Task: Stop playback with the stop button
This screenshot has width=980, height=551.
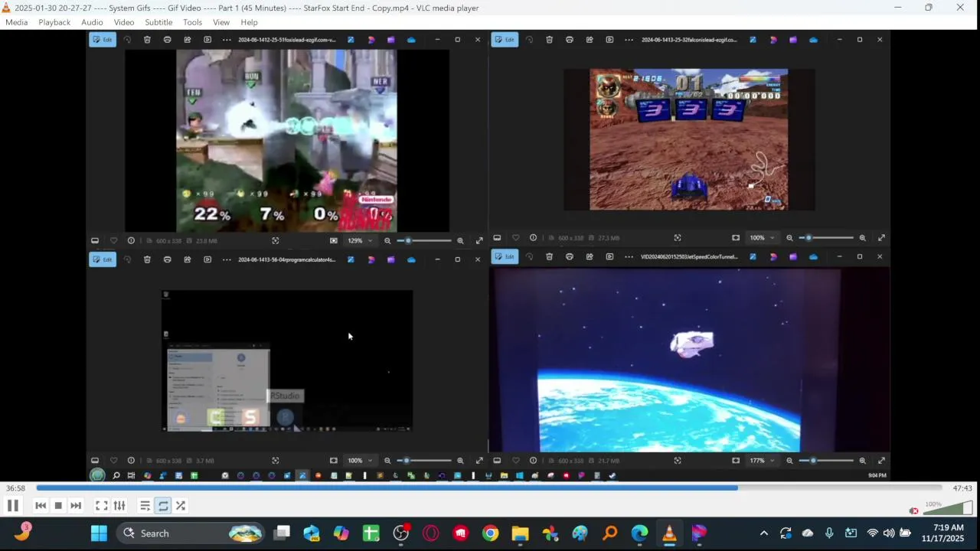Action: (58, 506)
